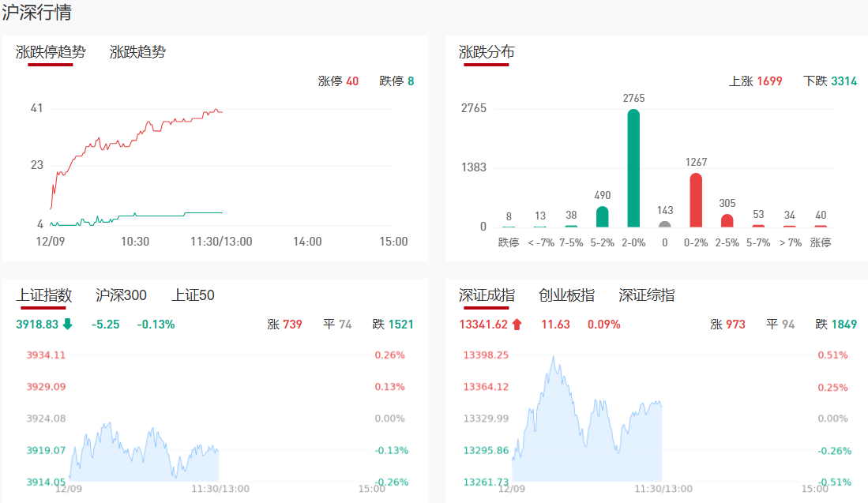Screen dimensions: 868x503
Task: Switch to the 深证综指 tab
Action: click(646, 295)
